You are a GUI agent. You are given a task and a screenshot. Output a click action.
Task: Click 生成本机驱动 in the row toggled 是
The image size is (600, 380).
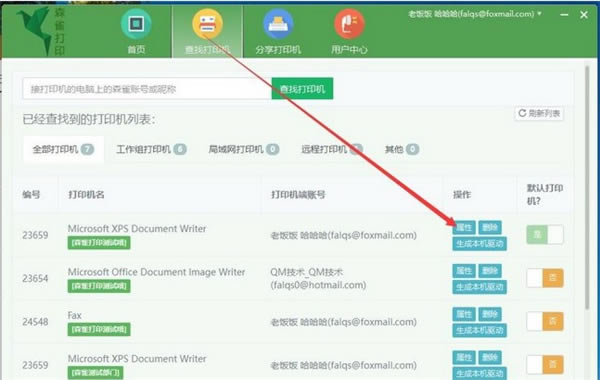[479, 243]
